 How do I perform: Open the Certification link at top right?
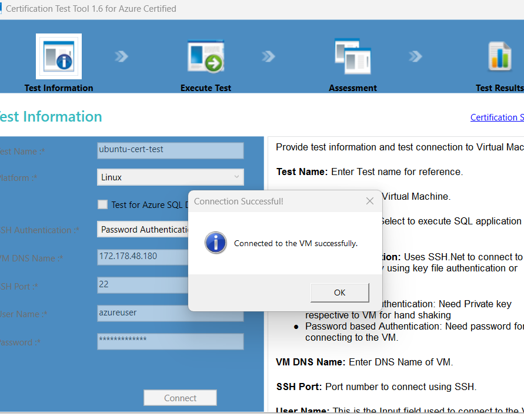[x=497, y=117]
